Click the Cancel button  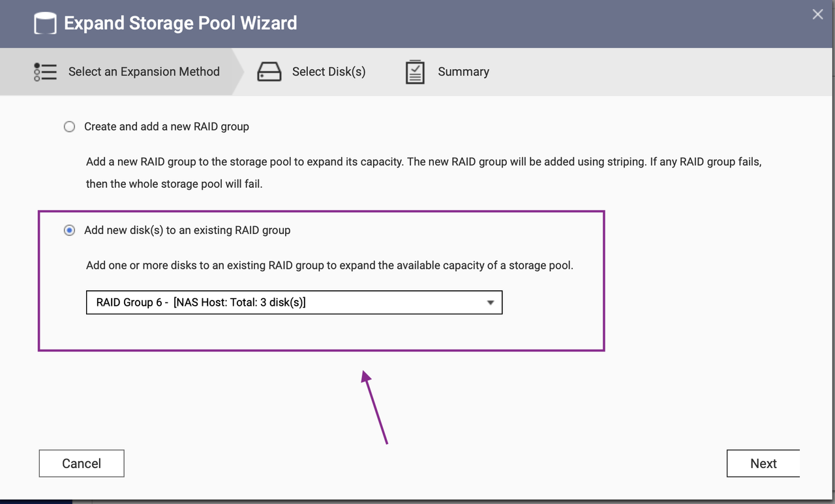coord(81,463)
